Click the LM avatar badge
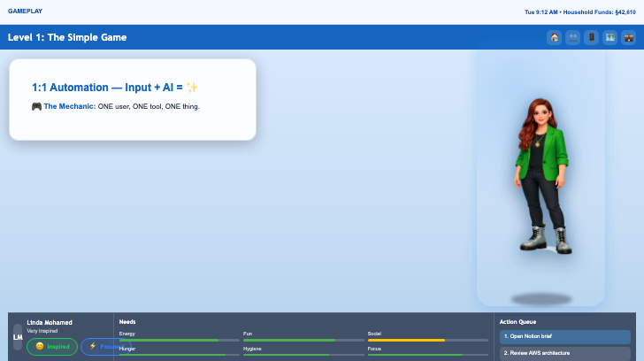644x361 pixels. click(x=18, y=337)
